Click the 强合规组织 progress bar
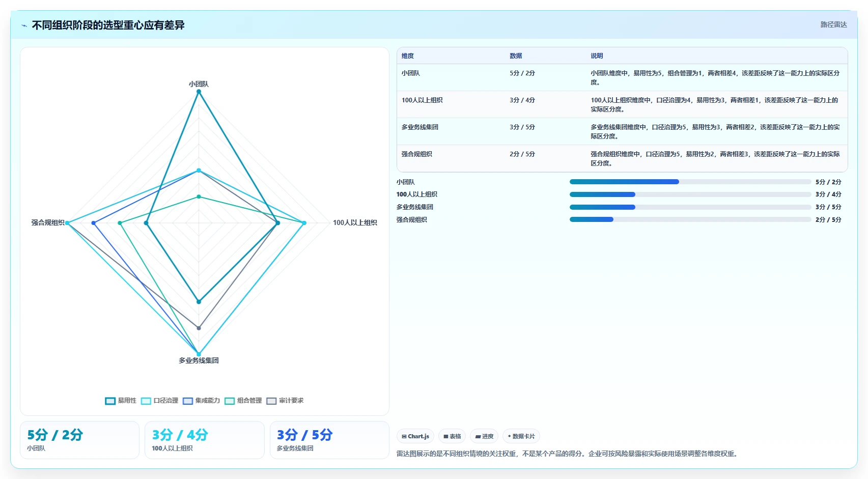Image resolution: width=868 pixels, height=479 pixels. [x=690, y=219]
